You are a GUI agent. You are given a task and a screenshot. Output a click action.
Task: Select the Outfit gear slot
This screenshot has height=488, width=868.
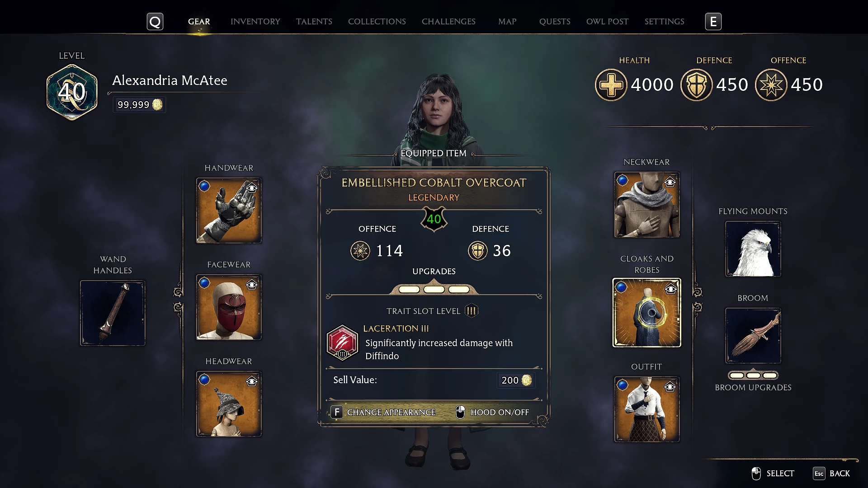pos(647,409)
